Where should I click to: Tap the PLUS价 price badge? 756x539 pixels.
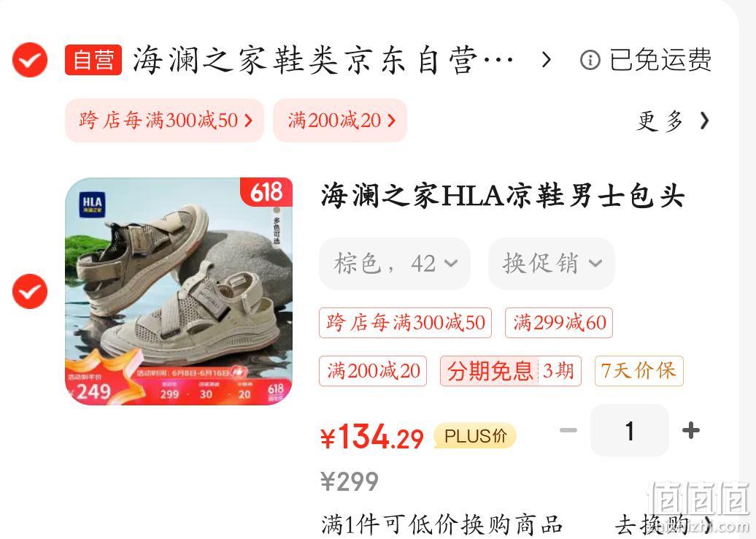475,436
